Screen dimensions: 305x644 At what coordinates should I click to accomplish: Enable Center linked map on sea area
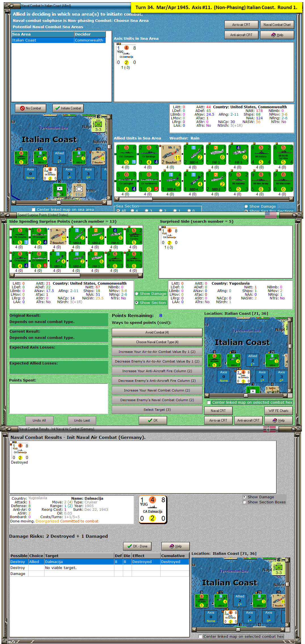pos(33,210)
